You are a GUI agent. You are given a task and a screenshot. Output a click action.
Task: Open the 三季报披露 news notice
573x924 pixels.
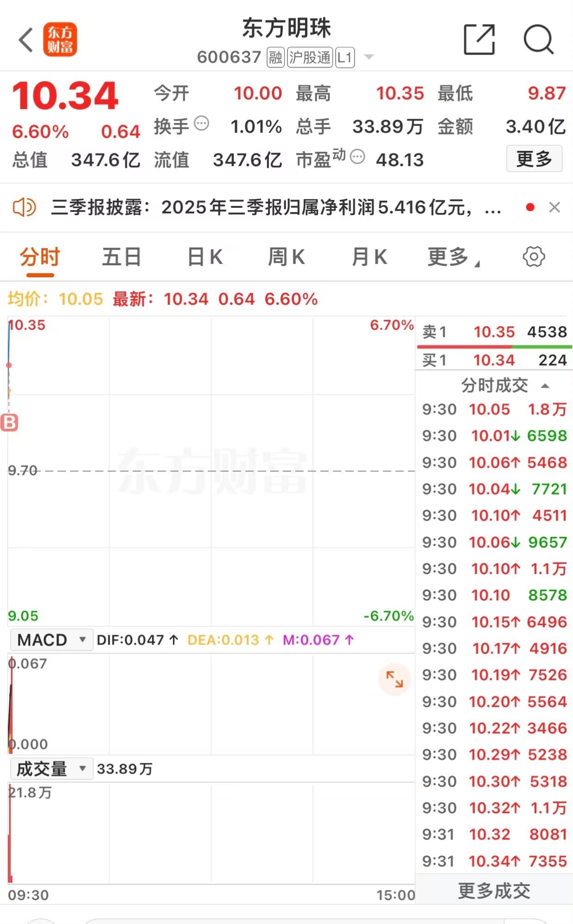(276, 207)
